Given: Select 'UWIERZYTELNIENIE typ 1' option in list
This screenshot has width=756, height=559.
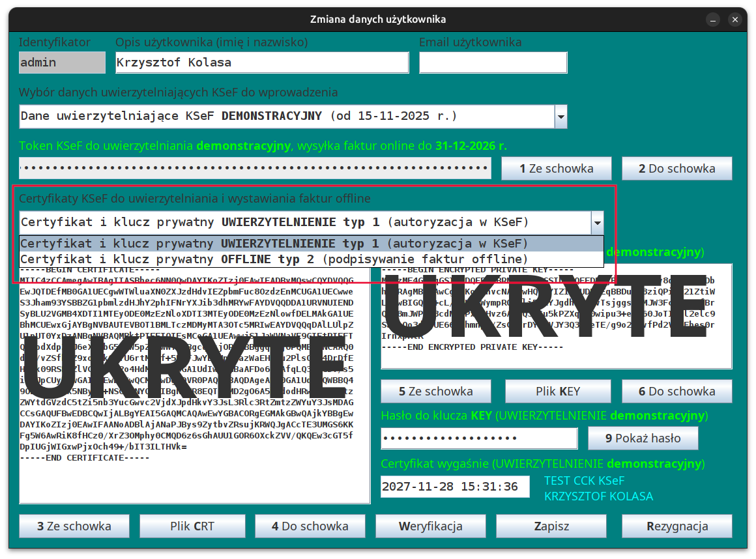Looking at the screenshot, I should coord(274,244).
